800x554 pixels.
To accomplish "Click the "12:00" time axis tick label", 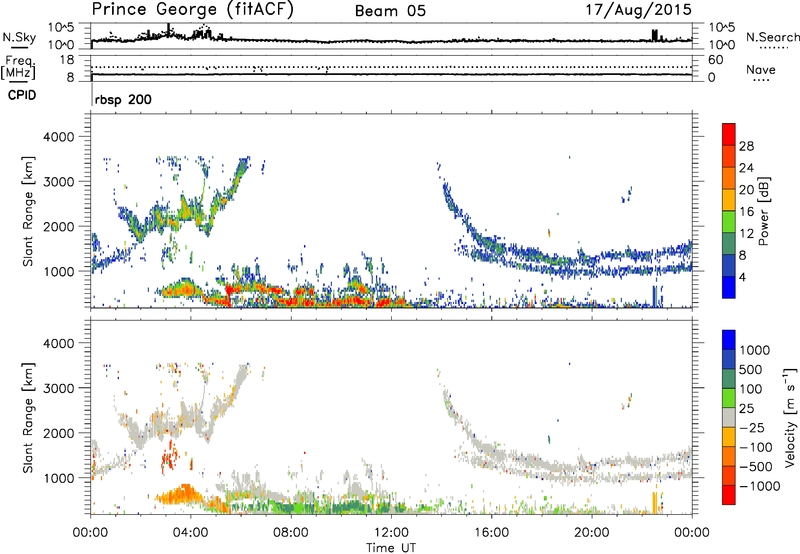I will click(x=391, y=533).
